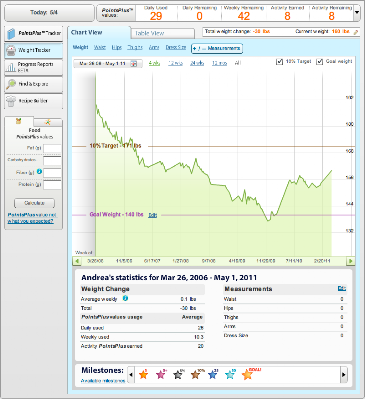This screenshot has height=400, width=365.
Task: Move the chart timeline left with the arrow
Action: click(x=77, y=261)
